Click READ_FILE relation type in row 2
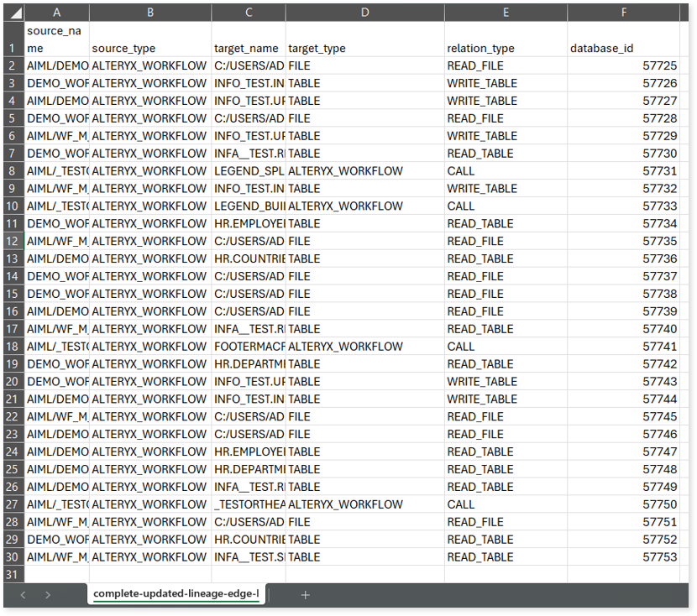Image resolution: width=697 pixels, height=616 pixels. (506, 65)
